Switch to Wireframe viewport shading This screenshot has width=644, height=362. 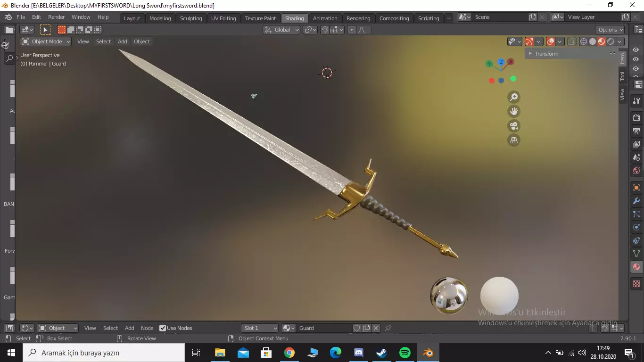584,41
